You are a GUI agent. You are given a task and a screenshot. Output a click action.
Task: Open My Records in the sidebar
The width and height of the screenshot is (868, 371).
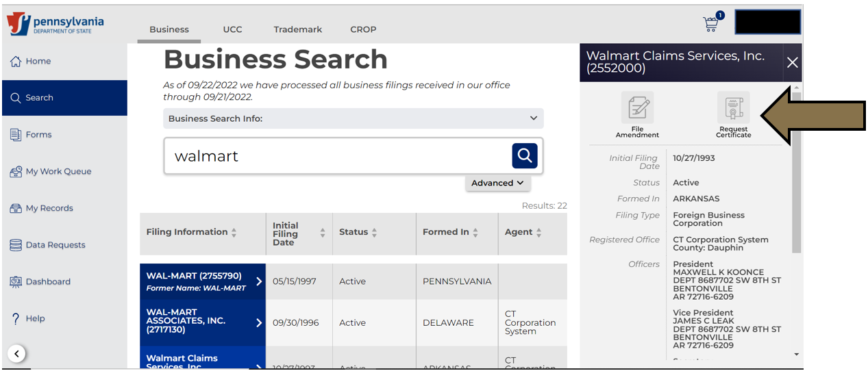(64, 208)
